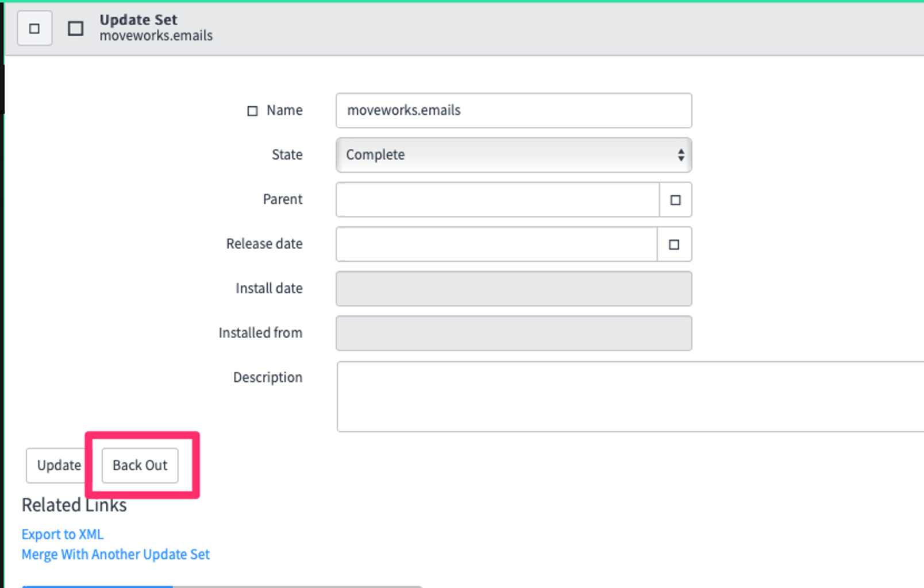Click the Description field label
This screenshot has height=588, width=924.
[x=267, y=377]
